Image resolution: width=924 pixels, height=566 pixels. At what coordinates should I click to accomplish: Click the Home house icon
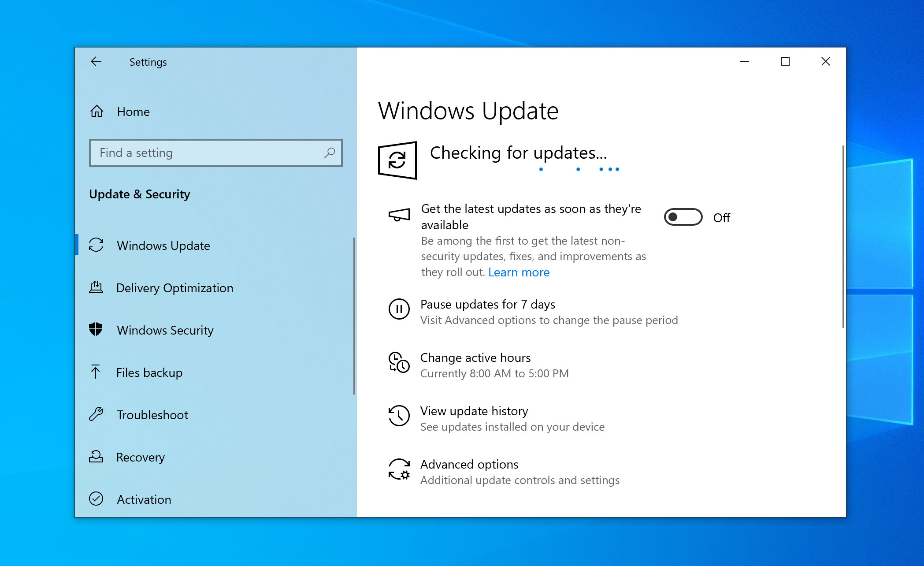96,112
